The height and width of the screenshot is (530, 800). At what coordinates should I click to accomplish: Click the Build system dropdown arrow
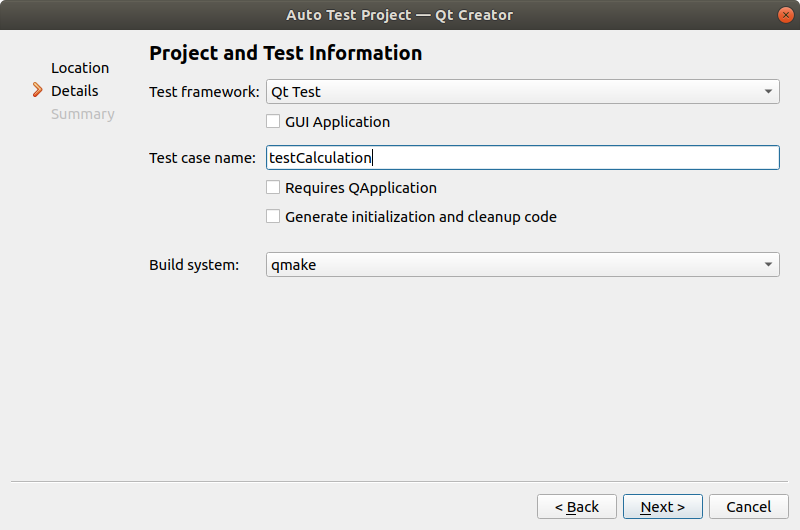point(767,265)
